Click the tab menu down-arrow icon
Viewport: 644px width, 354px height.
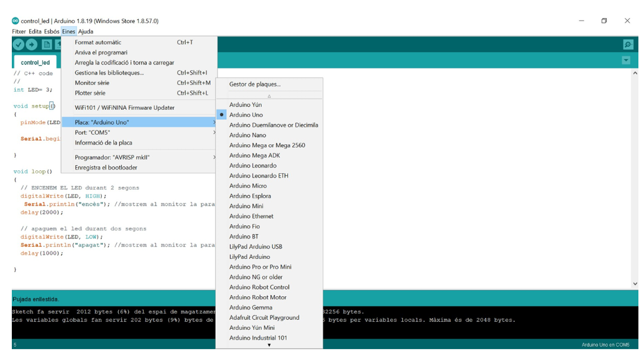626,60
